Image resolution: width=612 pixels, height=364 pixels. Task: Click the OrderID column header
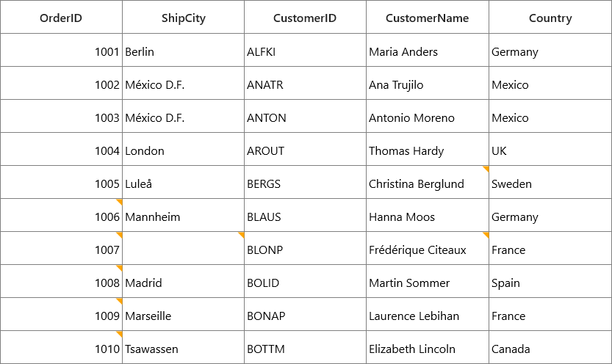61,17
